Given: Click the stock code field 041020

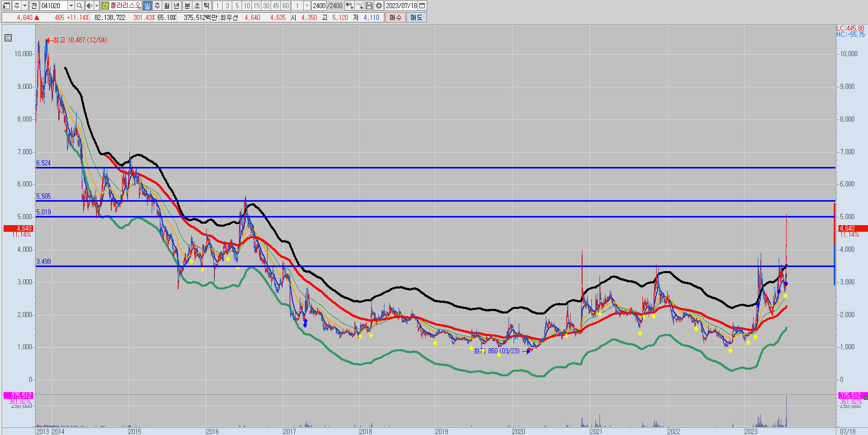Looking at the screenshot, I should tap(54, 6).
